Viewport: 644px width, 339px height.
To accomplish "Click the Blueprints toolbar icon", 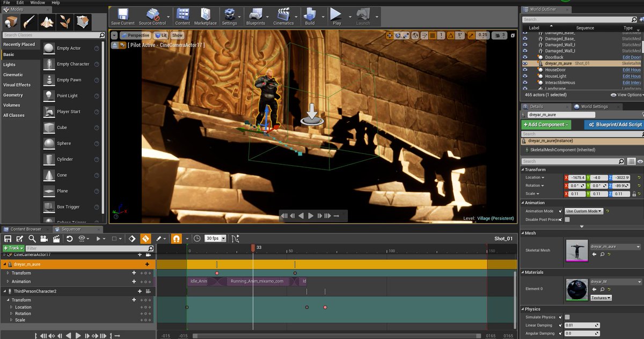I will (x=255, y=16).
